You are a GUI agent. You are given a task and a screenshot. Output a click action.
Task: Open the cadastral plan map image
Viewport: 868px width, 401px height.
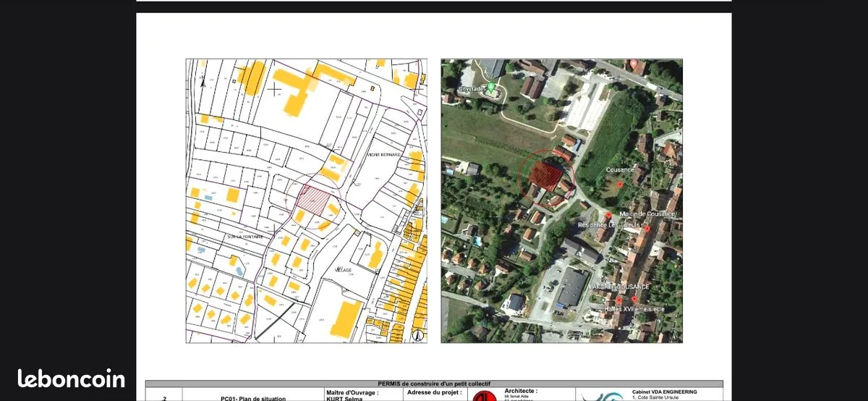[x=306, y=201]
